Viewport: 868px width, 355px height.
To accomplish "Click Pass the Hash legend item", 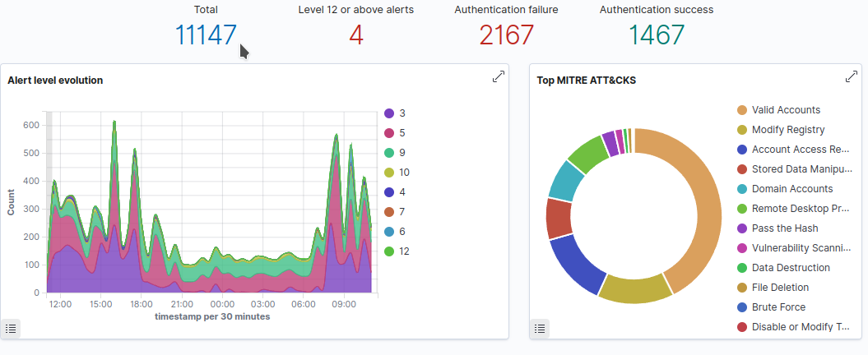I will [784, 228].
